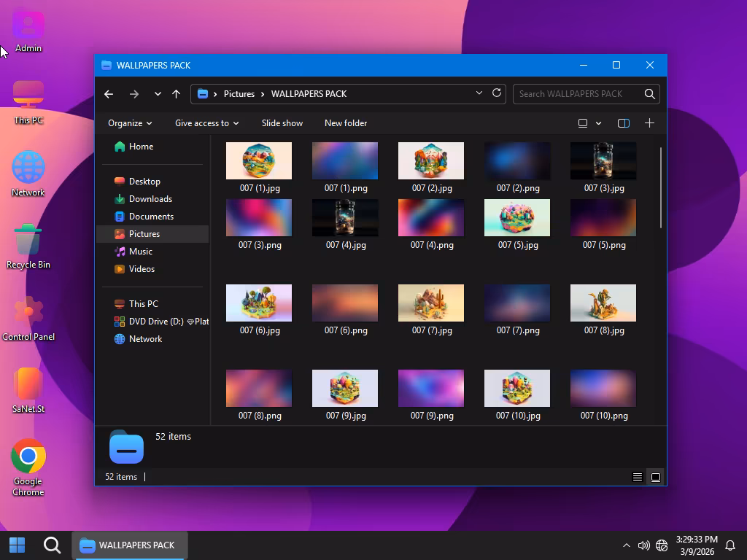Click the search magnifier icon in Explorer

click(649, 93)
